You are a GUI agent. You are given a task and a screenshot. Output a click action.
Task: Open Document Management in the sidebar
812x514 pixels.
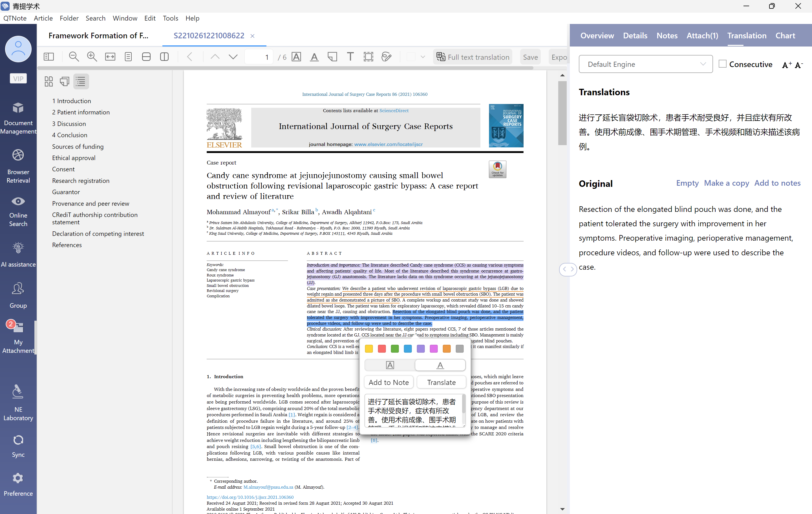point(18,118)
